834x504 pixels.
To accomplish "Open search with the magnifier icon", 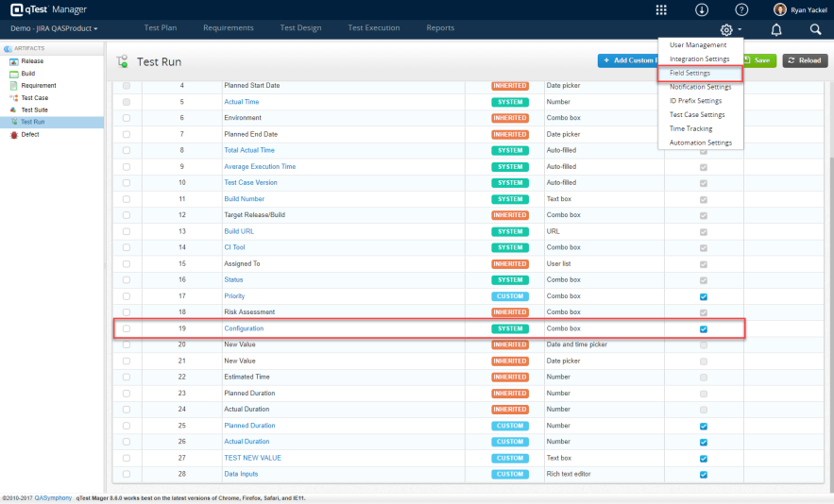I will click(x=815, y=29).
